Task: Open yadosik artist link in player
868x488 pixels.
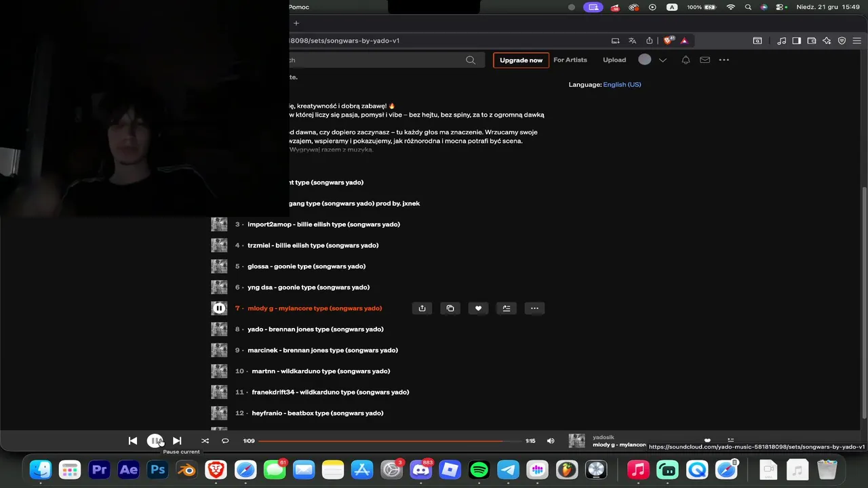Action: tap(604, 437)
